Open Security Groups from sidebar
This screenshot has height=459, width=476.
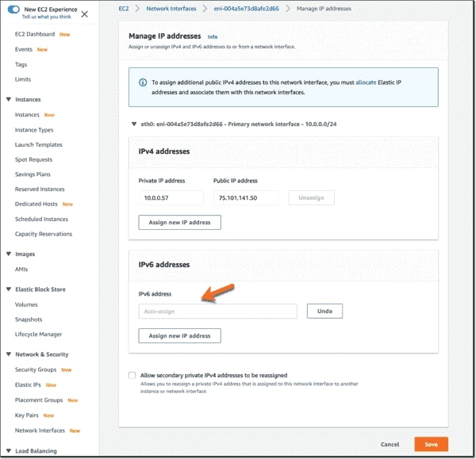click(x=36, y=369)
